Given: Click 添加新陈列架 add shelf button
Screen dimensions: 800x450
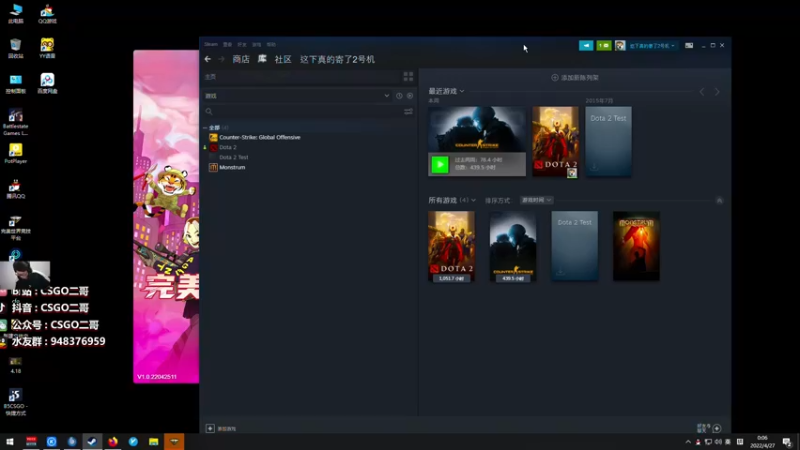Looking at the screenshot, I should coord(575,78).
